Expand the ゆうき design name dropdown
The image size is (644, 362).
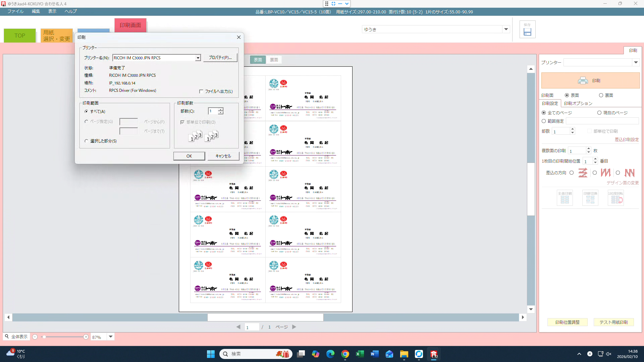pos(506,29)
